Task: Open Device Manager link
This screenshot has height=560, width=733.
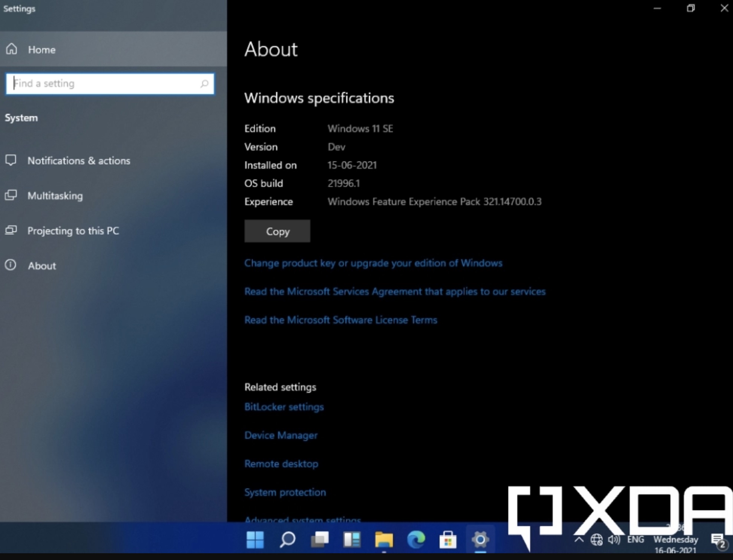Action: [x=281, y=435]
